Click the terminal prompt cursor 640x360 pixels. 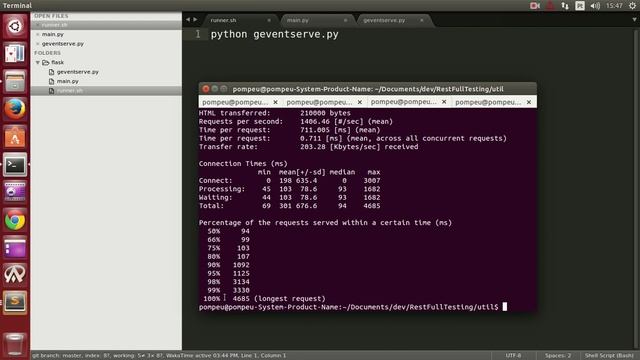[505, 307]
